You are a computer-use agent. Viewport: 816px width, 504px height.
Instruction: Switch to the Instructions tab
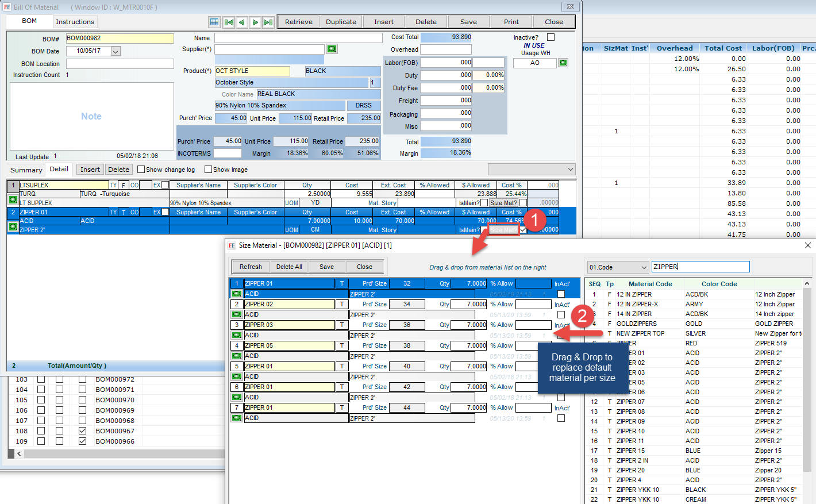(x=75, y=22)
